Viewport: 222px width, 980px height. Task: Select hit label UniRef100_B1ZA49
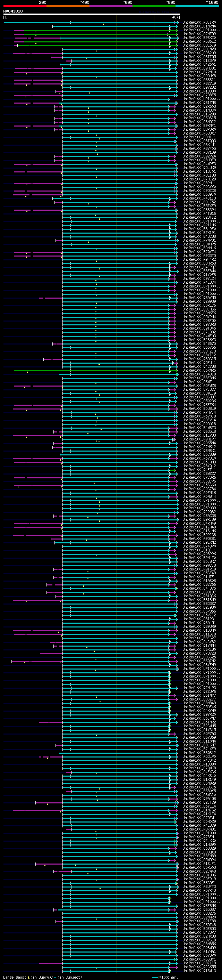(199, 527)
